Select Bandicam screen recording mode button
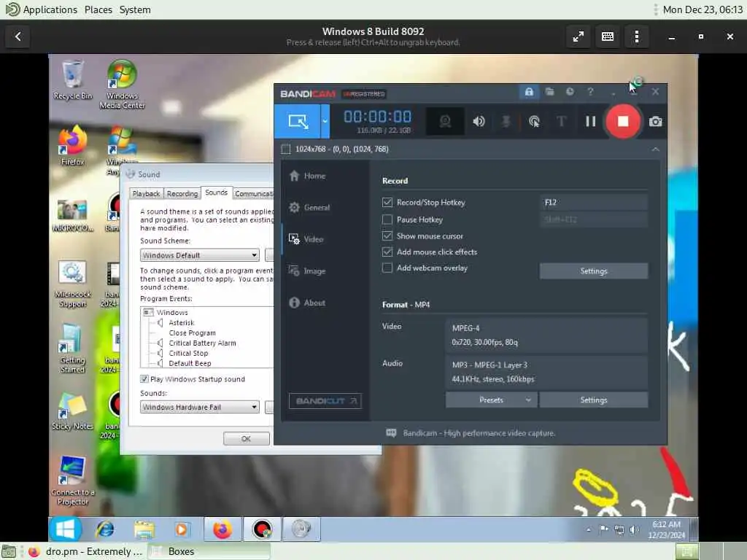Screen dimensions: 747x560 click(298, 122)
